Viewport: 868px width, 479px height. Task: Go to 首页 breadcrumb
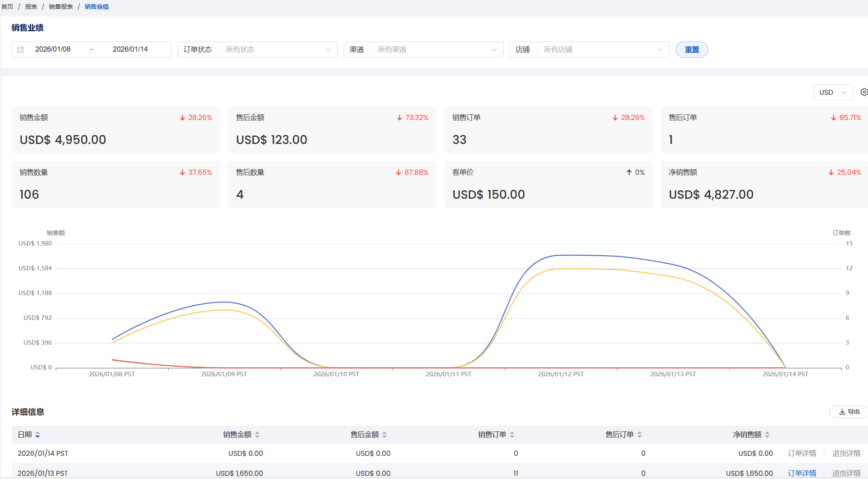click(7, 7)
